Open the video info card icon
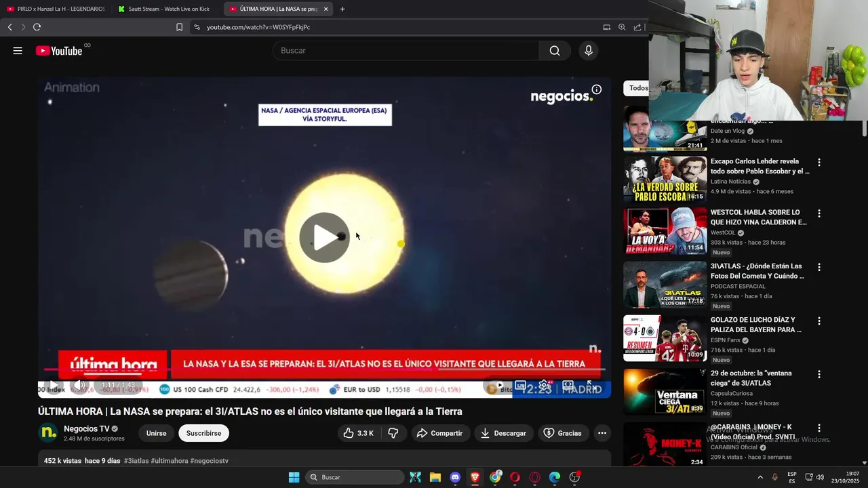Screen dimensions: 868x488 click(x=597, y=89)
